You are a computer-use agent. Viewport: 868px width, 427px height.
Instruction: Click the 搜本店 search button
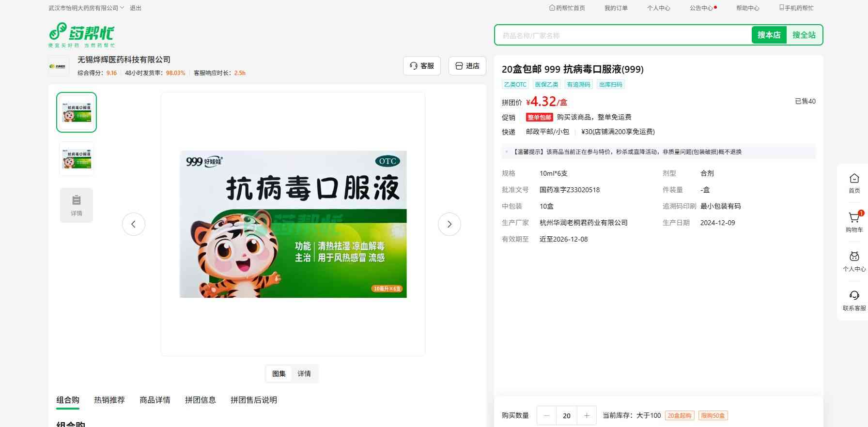click(x=769, y=35)
